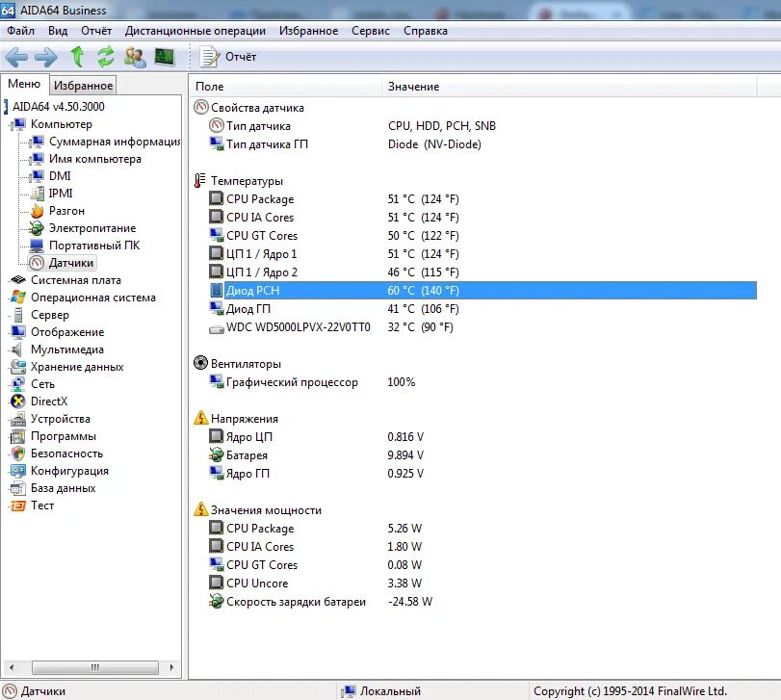Open the user management toolbar icon

click(x=135, y=57)
